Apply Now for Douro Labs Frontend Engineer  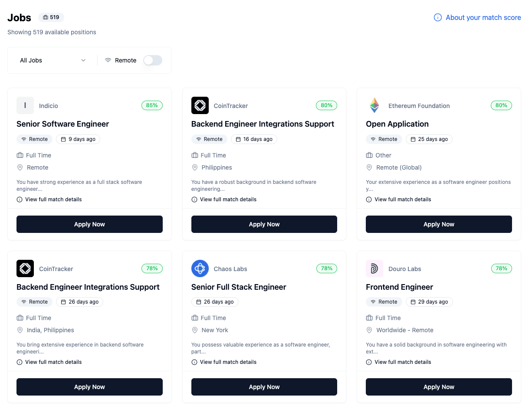coord(439,387)
